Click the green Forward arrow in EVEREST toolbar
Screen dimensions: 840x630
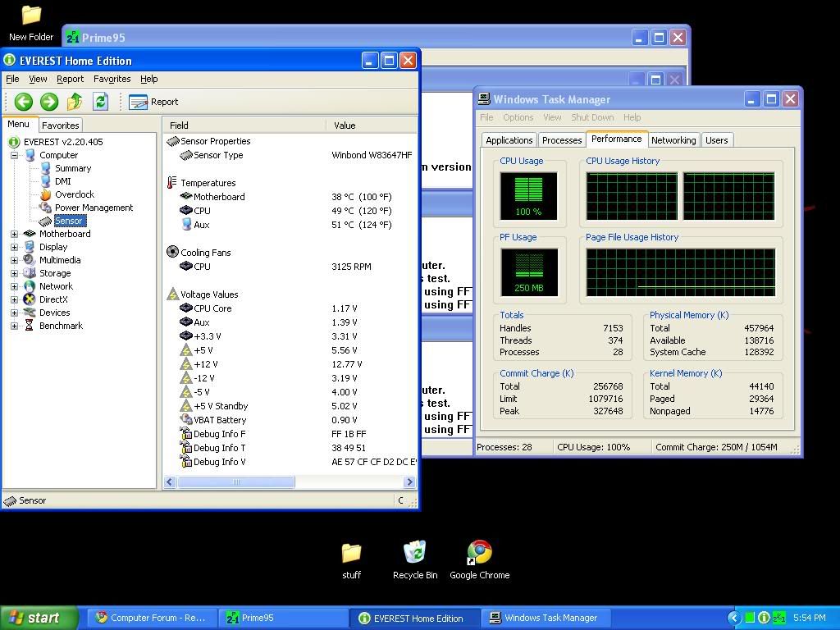coord(49,101)
